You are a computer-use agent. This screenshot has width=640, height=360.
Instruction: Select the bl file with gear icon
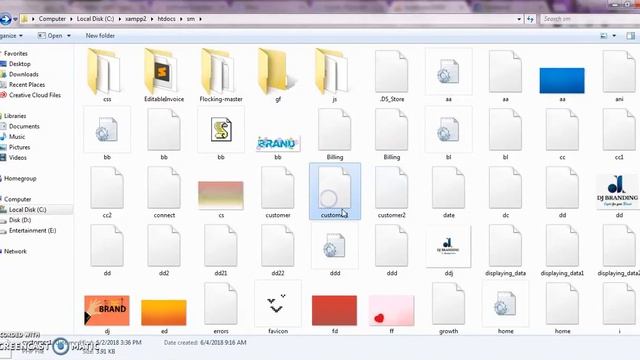[449, 130]
